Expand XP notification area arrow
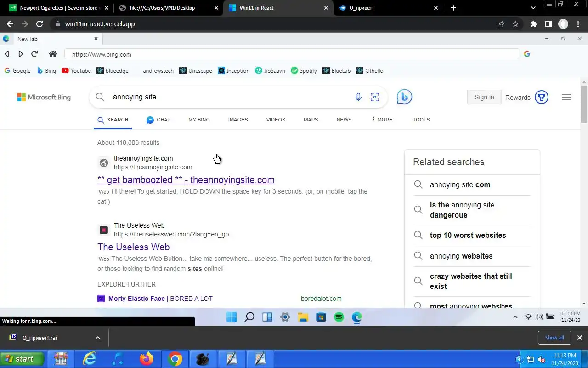 click(x=520, y=359)
